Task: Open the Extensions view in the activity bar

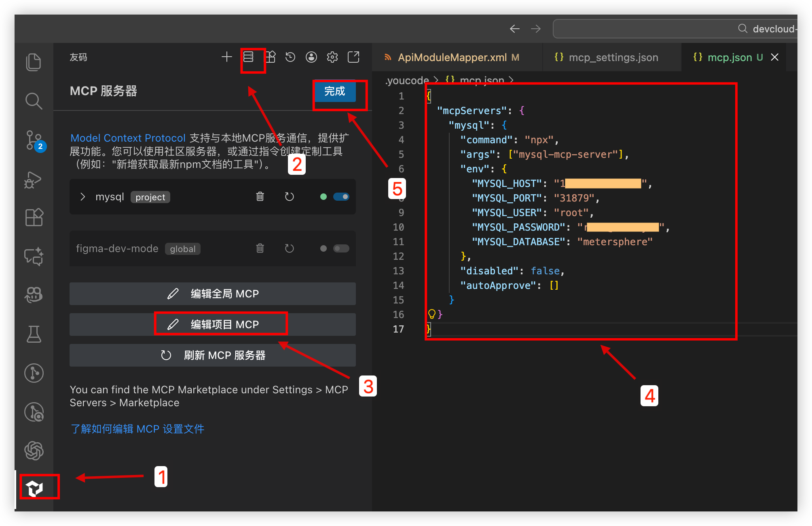Action: 34,217
